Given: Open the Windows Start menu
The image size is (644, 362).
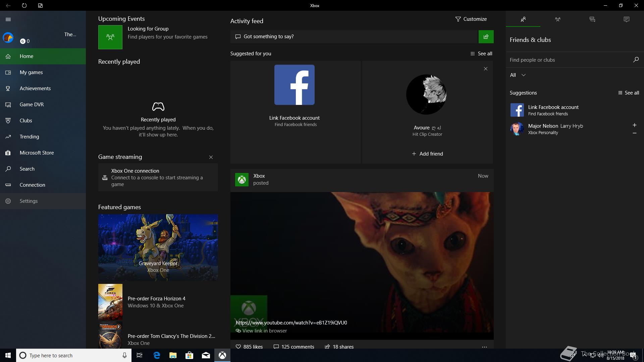Looking at the screenshot, I should pyautogui.click(x=8, y=355).
